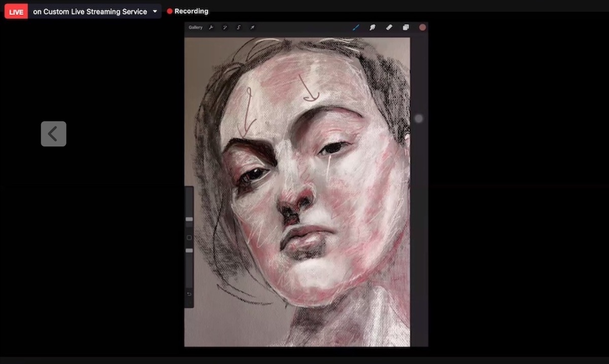Click the red LIVE badge
The image size is (609, 364).
[16, 12]
